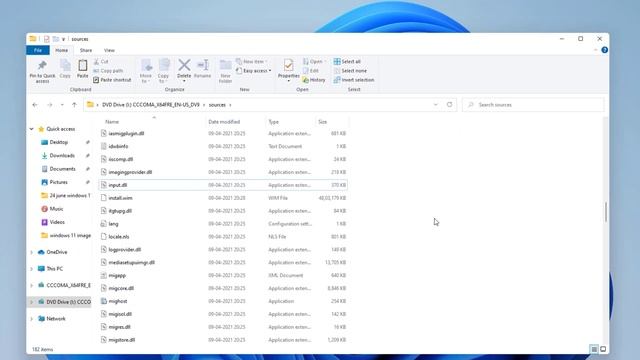Screen dimensions: 640x360
Task: Click Paste shortcut in the ribbon
Action: pos(112,80)
